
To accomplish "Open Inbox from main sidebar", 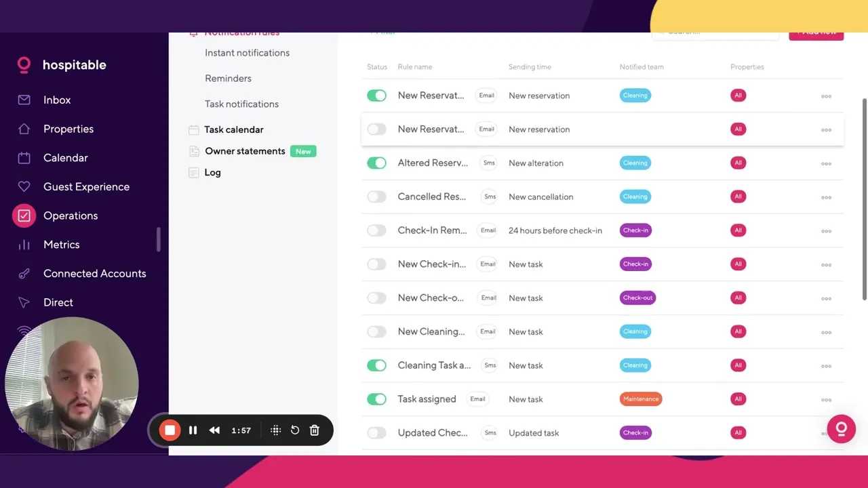I will tap(57, 100).
